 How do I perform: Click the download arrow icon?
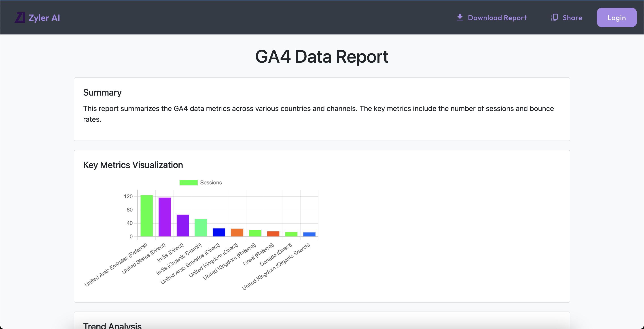tap(460, 17)
